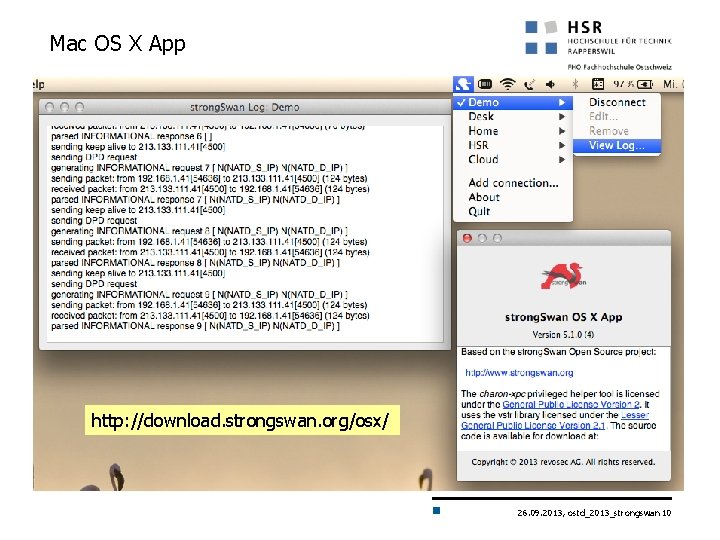Choose Quit from the strongSwan menu

coord(512,211)
